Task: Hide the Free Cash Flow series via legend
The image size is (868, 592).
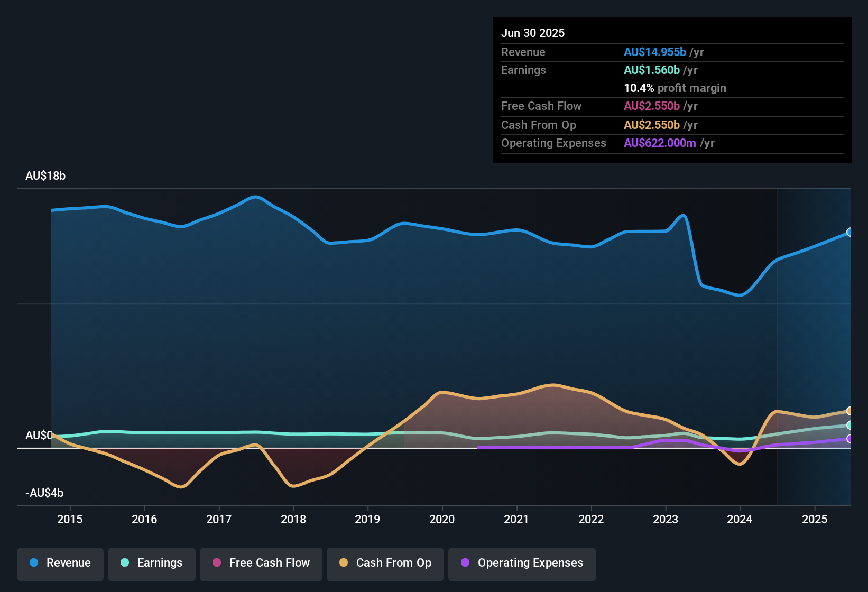Action: 261,563
